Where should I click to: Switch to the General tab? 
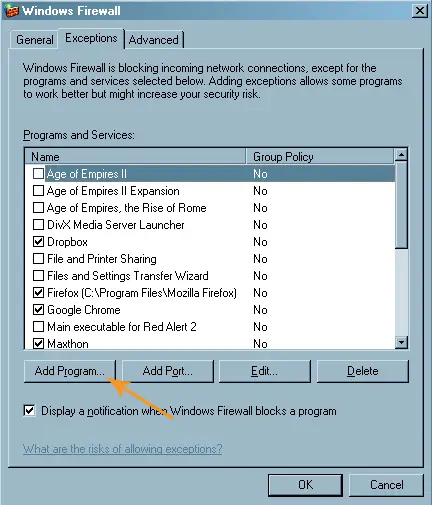point(35,40)
